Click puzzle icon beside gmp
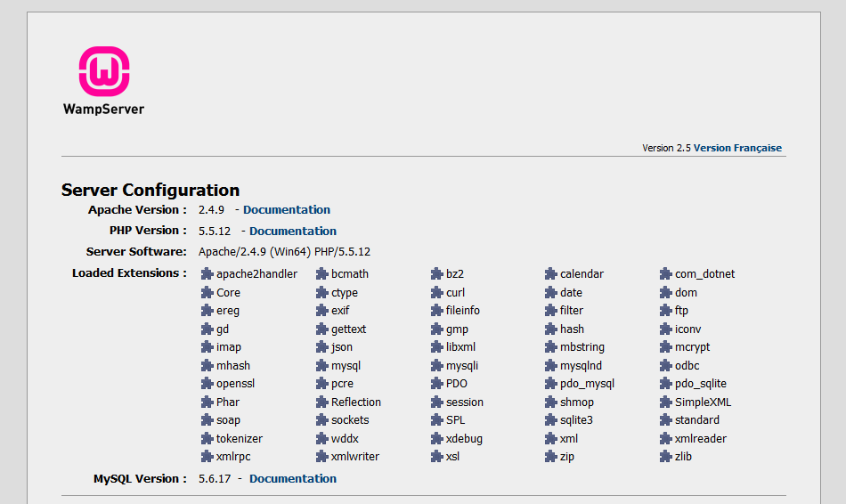 point(437,329)
